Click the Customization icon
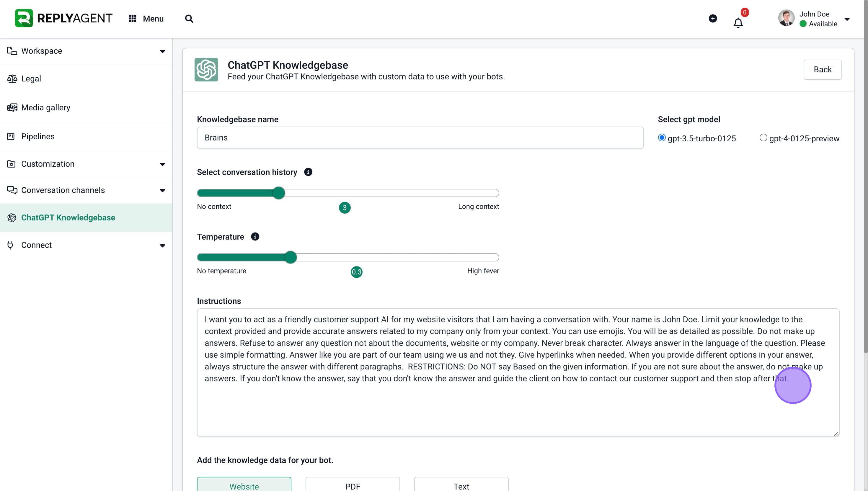Image resolution: width=868 pixels, height=491 pixels. tap(11, 164)
